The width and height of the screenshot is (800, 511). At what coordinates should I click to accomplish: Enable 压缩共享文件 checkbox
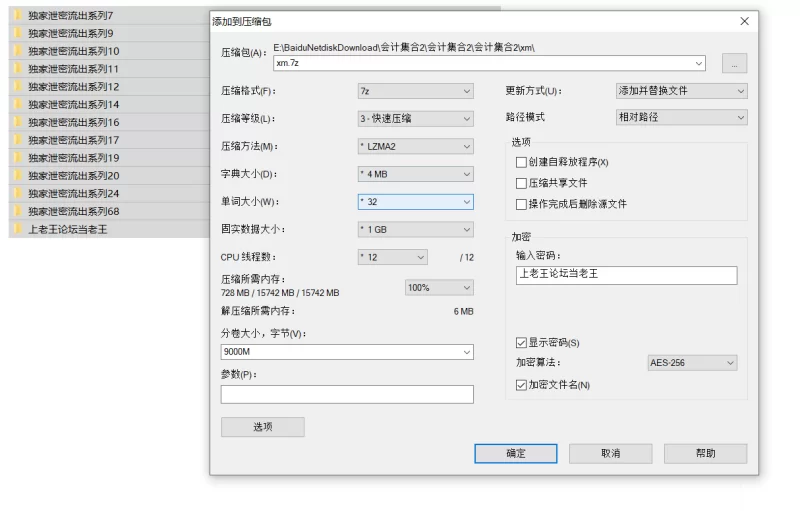tap(521, 183)
